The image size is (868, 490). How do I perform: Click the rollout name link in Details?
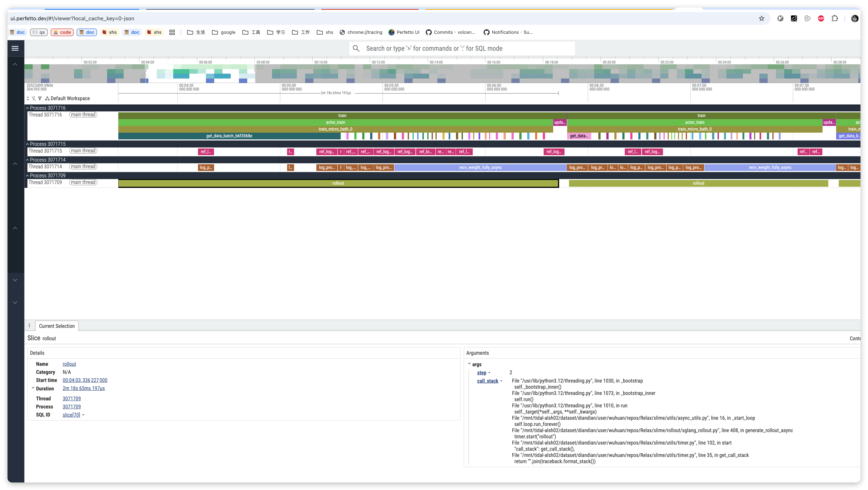click(69, 364)
